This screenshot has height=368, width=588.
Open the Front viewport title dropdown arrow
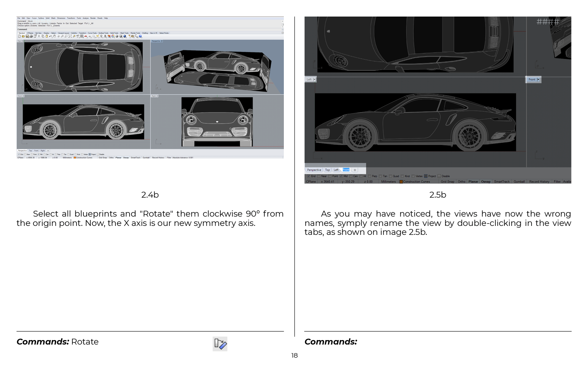coord(538,80)
